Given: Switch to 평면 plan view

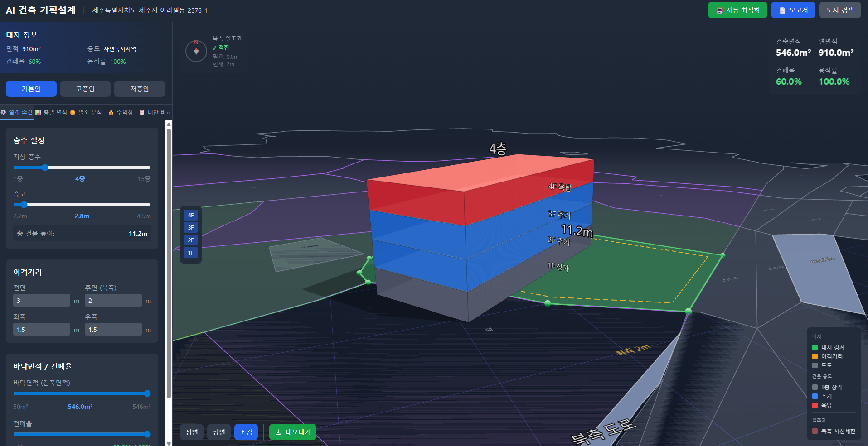Looking at the screenshot, I should tap(219, 432).
